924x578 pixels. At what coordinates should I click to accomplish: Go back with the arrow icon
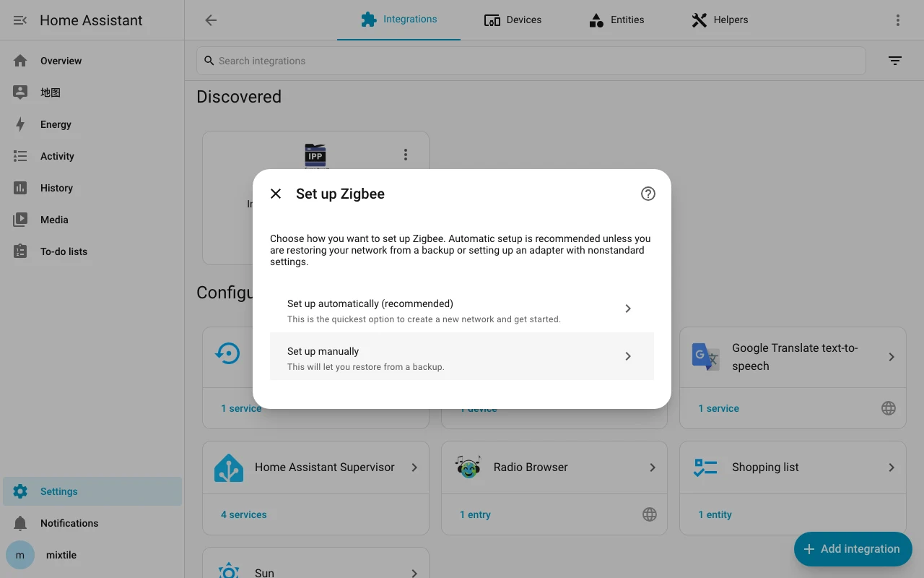click(x=211, y=20)
